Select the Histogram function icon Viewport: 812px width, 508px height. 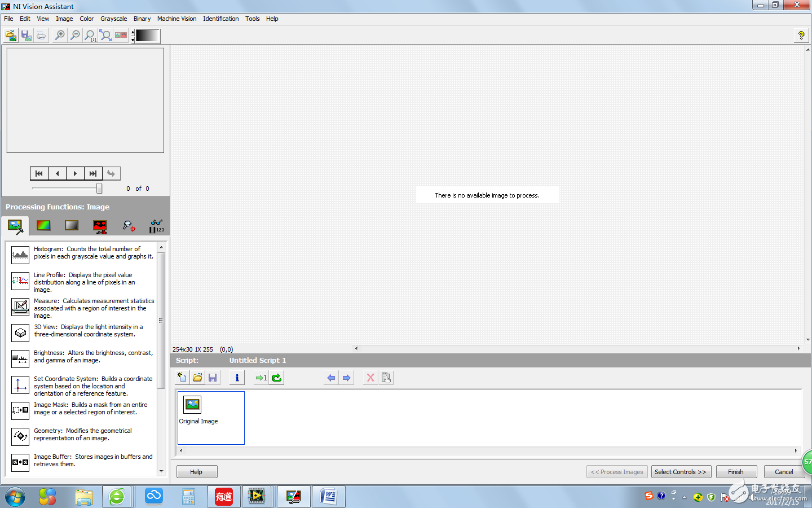[x=20, y=255]
